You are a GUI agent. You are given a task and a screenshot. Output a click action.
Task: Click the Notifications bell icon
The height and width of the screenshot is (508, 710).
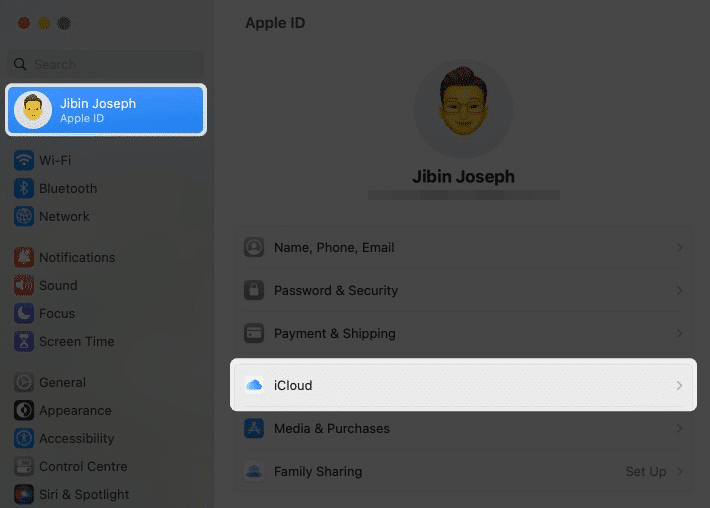pos(24,257)
